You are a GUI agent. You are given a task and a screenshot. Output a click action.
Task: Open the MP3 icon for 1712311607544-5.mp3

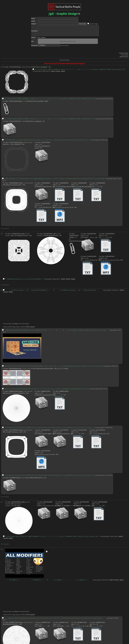pos(41,463)
